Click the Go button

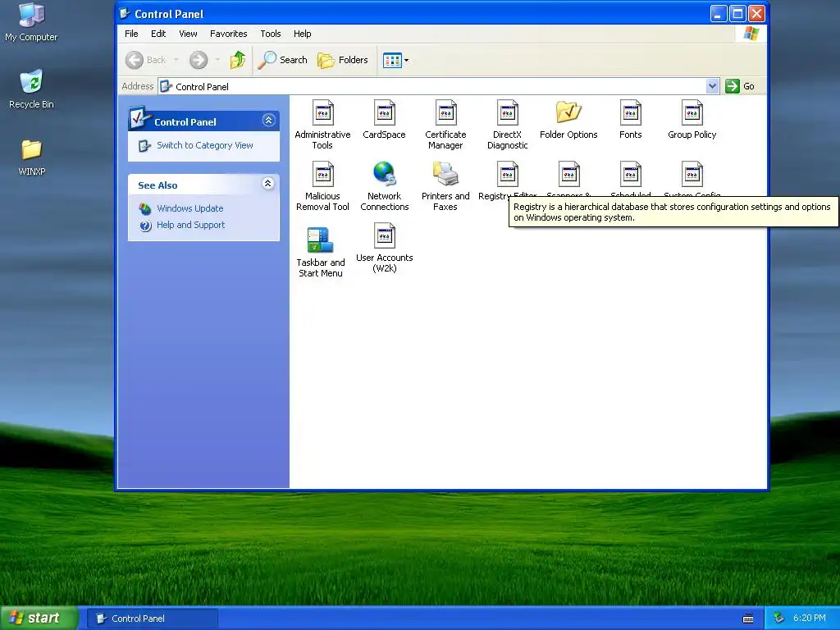point(741,86)
